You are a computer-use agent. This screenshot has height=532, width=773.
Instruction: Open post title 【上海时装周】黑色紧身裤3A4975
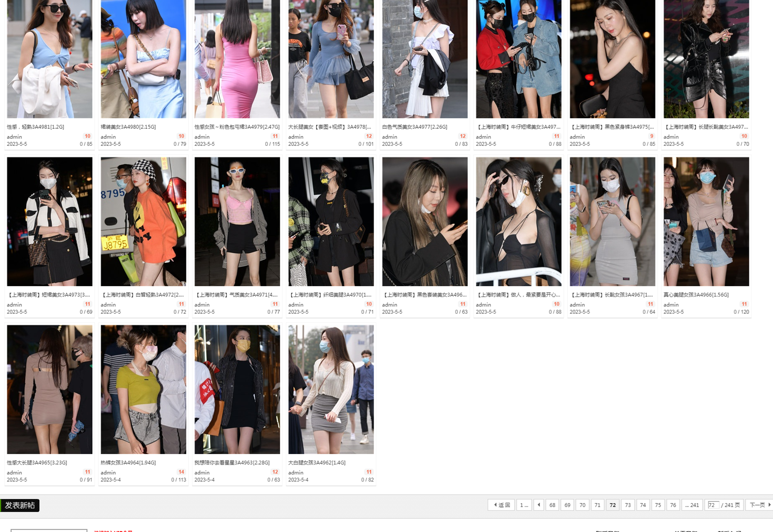[x=612, y=127]
